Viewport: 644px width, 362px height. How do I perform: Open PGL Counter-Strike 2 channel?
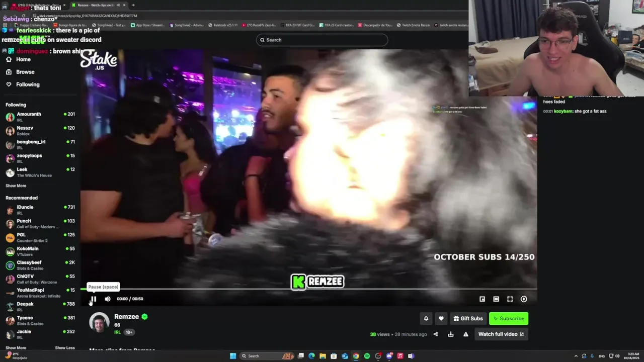[x=40, y=237]
